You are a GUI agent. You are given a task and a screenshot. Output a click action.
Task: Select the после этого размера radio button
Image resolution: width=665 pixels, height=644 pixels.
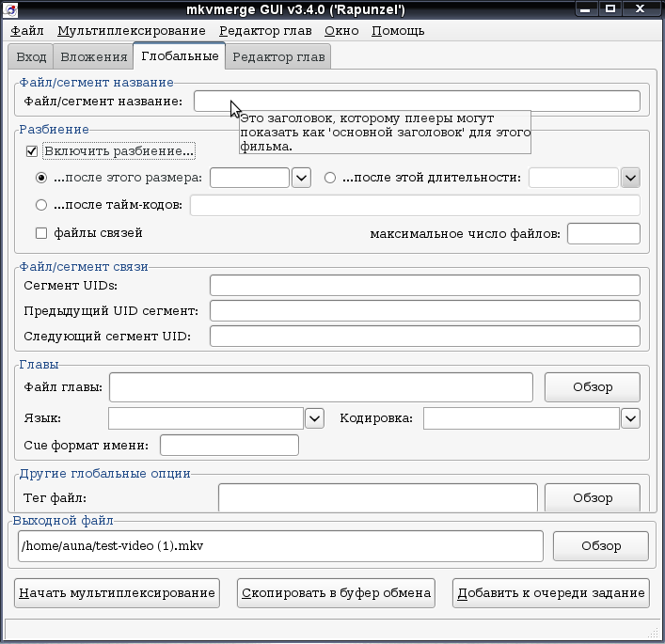[41, 178]
